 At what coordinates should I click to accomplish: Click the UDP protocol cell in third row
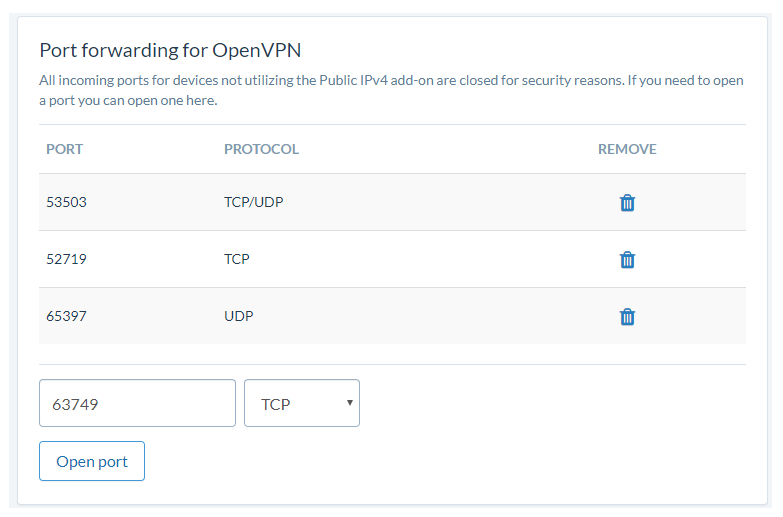pos(239,316)
